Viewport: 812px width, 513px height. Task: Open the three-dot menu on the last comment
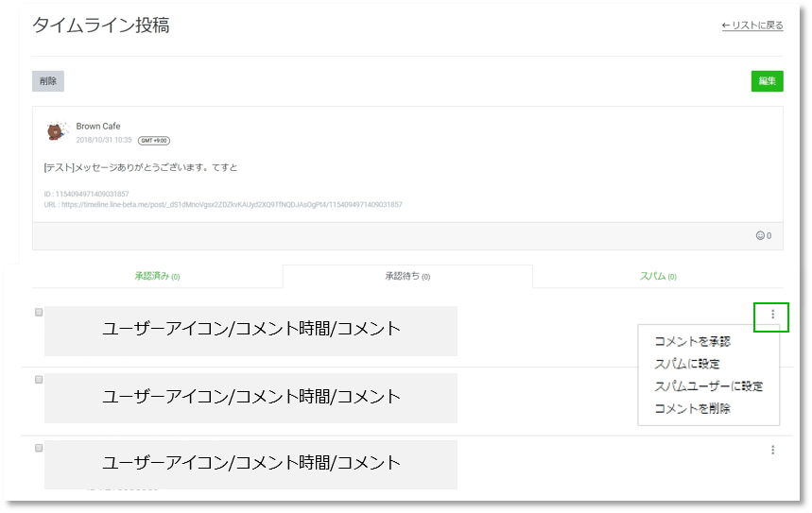coord(772,451)
